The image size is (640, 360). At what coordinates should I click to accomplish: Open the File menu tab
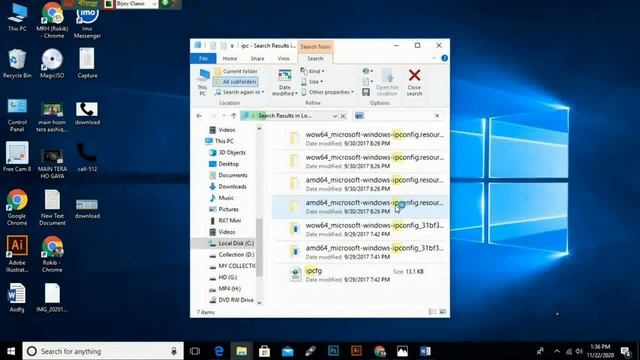(x=203, y=59)
